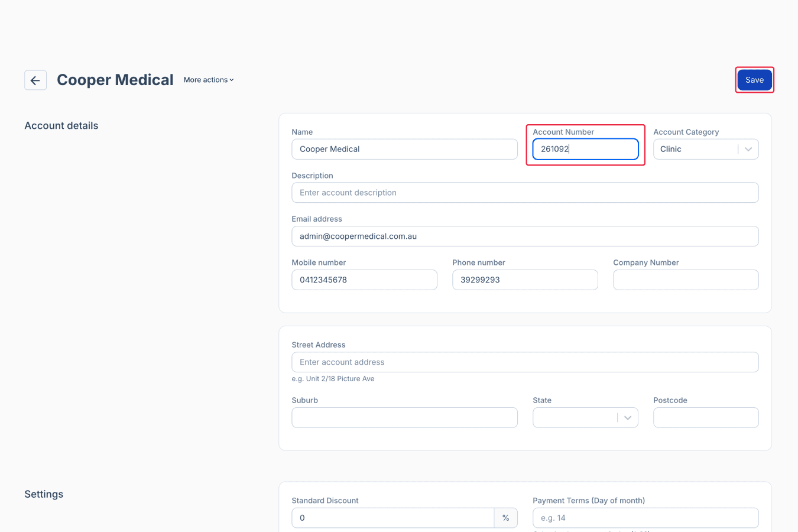Edit the Standard Discount field

point(392,518)
